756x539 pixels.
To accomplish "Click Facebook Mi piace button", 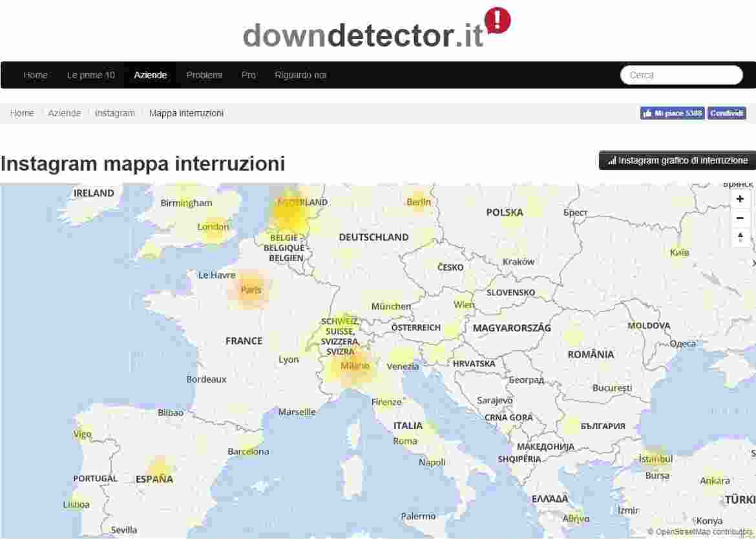I will pyautogui.click(x=672, y=113).
